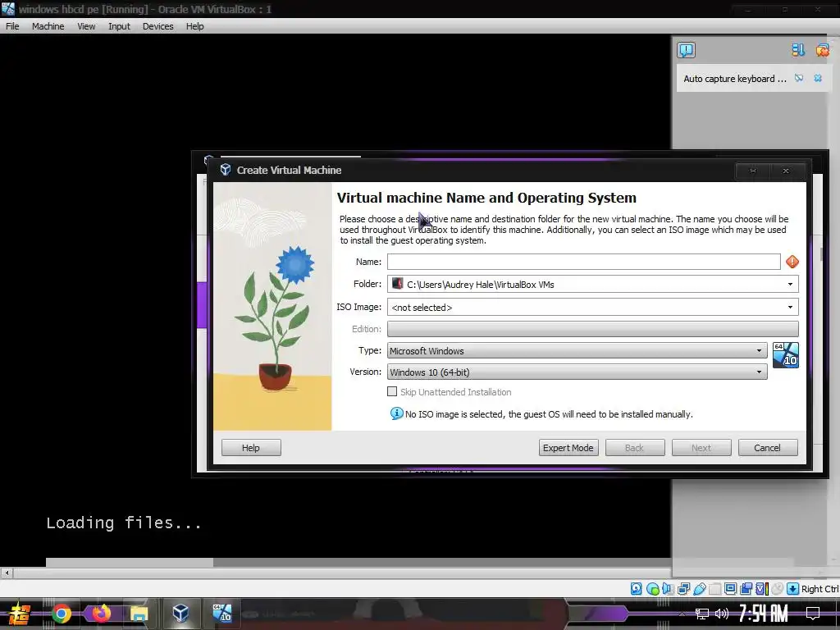Click the horizontal scrollbar left arrow
The height and width of the screenshot is (630, 840).
(x=7, y=573)
